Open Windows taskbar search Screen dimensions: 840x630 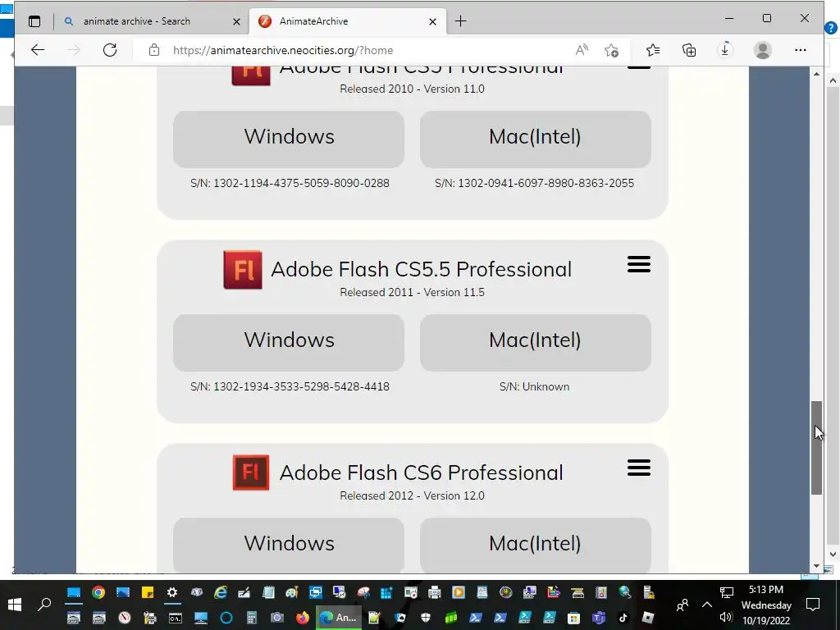(x=44, y=605)
